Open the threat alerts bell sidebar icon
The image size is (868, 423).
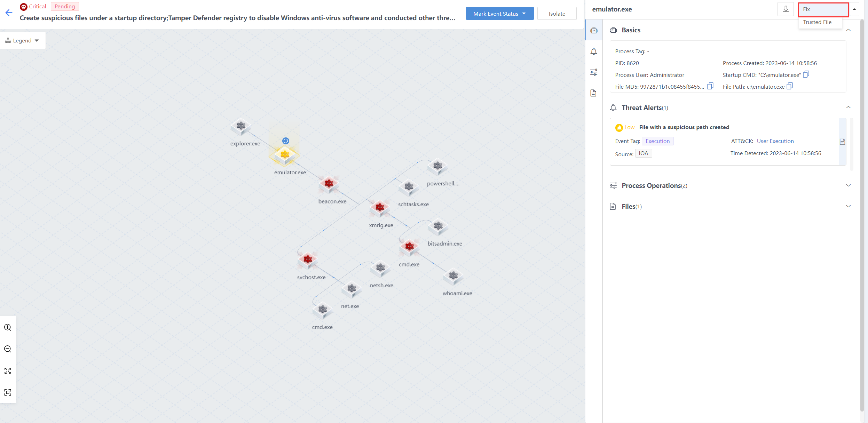[594, 51]
